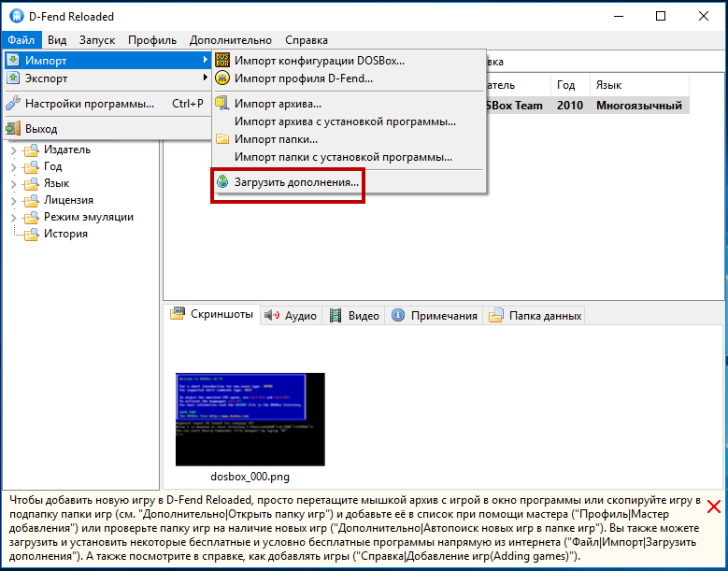Sort by the Год column header

570,85
